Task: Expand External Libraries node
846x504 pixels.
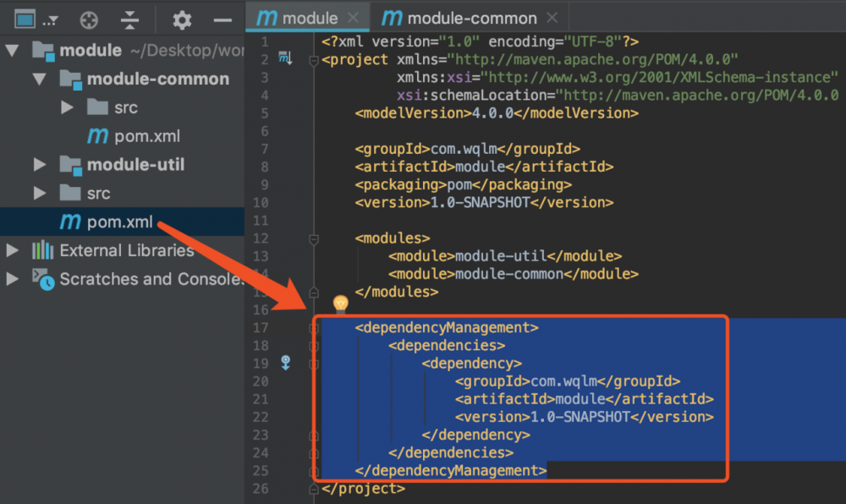Action: pyautogui.click(x=12, y=250)
